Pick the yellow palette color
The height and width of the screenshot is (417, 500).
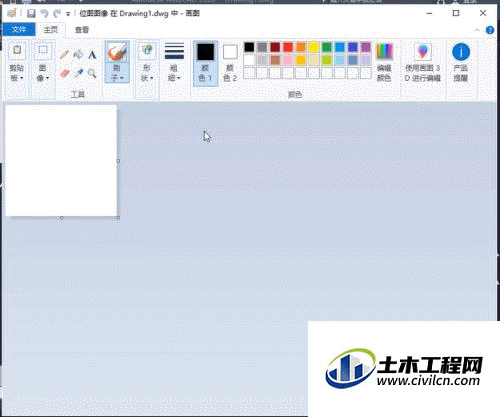(x=314, y=47)
